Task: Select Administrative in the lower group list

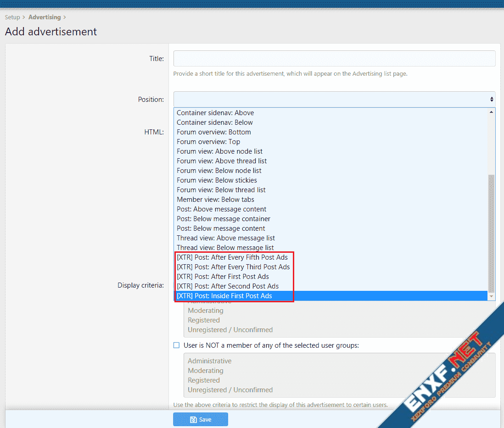Action: point(209,361)
